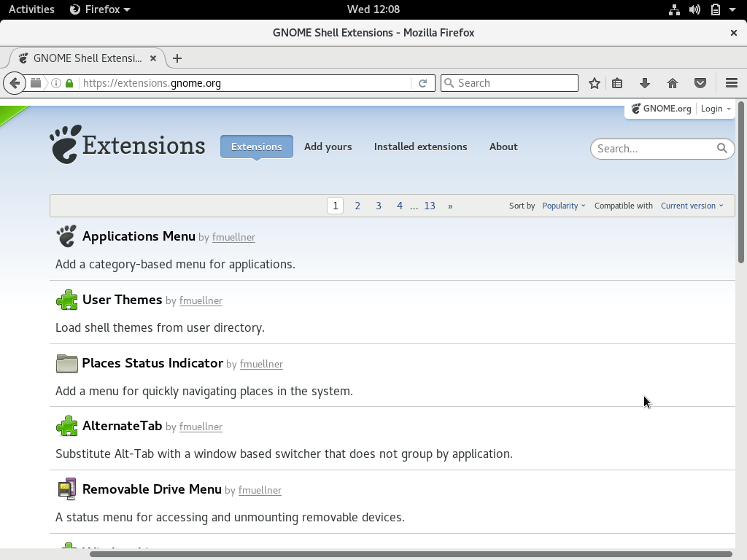Viewport: 747px width, 560px height.
Task: Go to Firefox Home icon
Action: 673,83
